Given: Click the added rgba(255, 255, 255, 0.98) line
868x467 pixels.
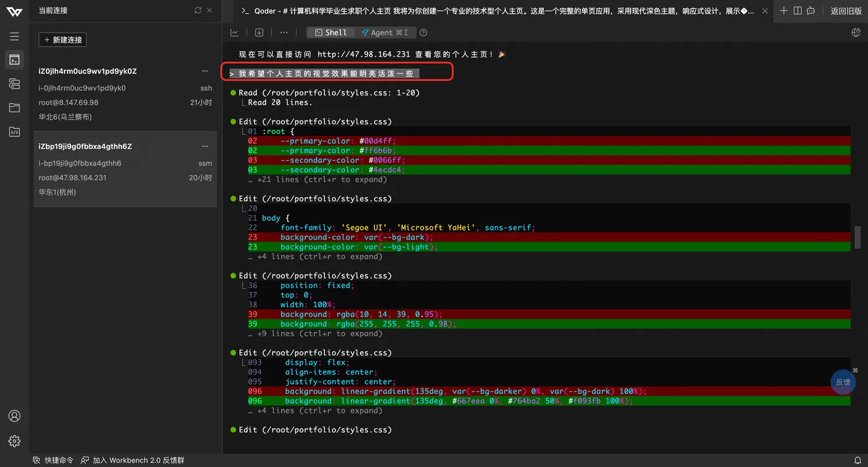Looking at the screenshot, I should point(549,324).
